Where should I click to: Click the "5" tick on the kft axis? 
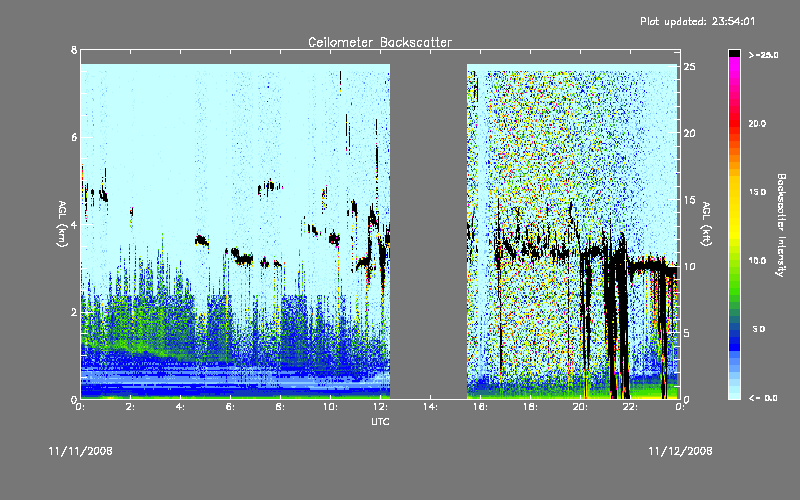click(x=687, y=333)
